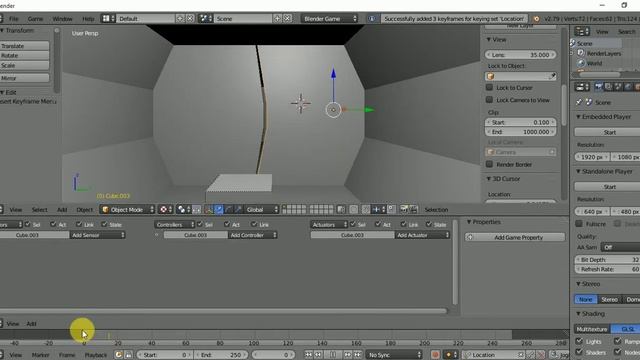This screenshot has height=360, width=640.
Task: Open the Select menu in 3D view header
Action: pyautogui.click(x=40, y=210)
